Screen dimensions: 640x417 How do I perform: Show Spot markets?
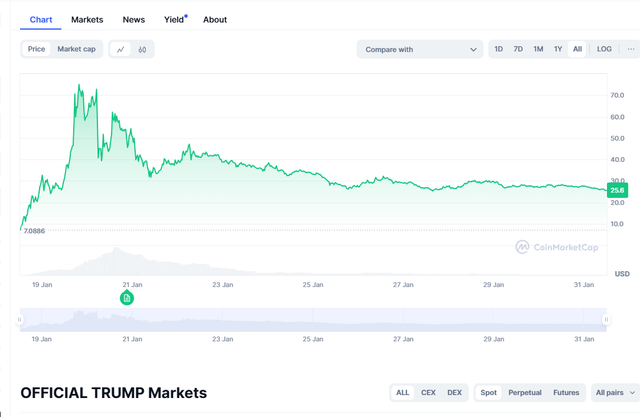click(489, 393)
